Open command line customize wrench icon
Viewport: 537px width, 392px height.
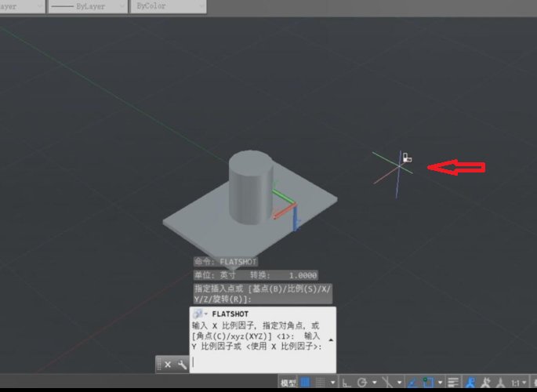click(x=182, y=365)
